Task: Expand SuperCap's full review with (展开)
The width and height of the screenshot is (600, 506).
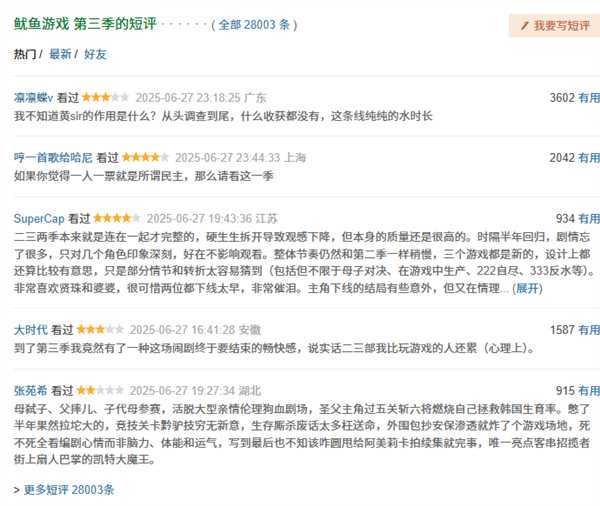Action: (527, 288)
